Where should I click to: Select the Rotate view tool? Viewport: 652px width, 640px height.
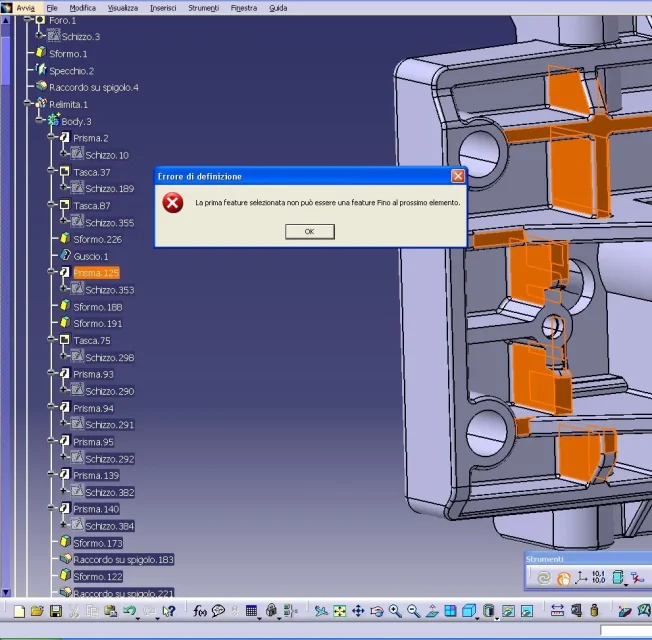377,611
